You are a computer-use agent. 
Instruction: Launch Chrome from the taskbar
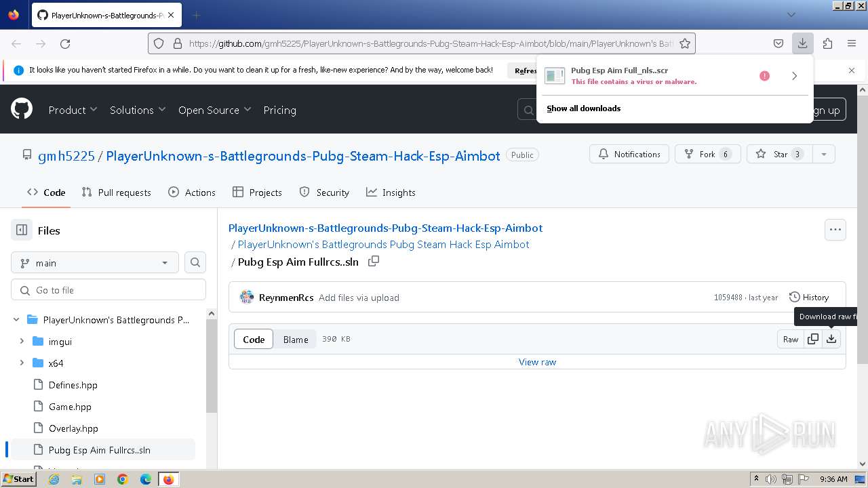click(122, 479)
